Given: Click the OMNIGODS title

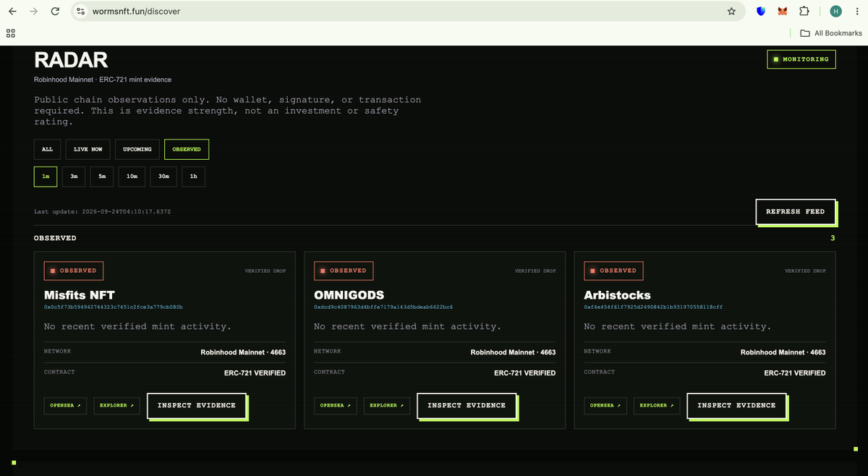Looking at the screenshot, I should point(348,295).
